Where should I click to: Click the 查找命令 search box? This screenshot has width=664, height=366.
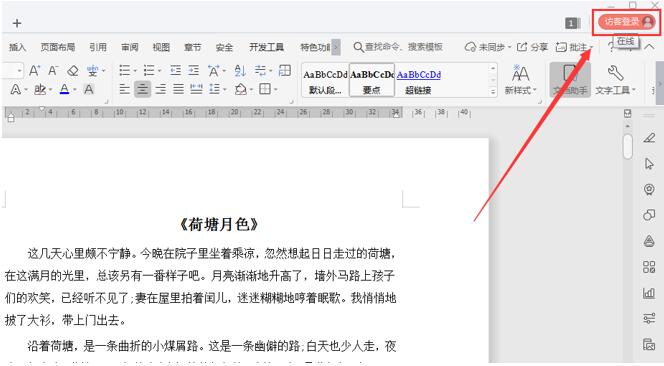pos(398,47)
